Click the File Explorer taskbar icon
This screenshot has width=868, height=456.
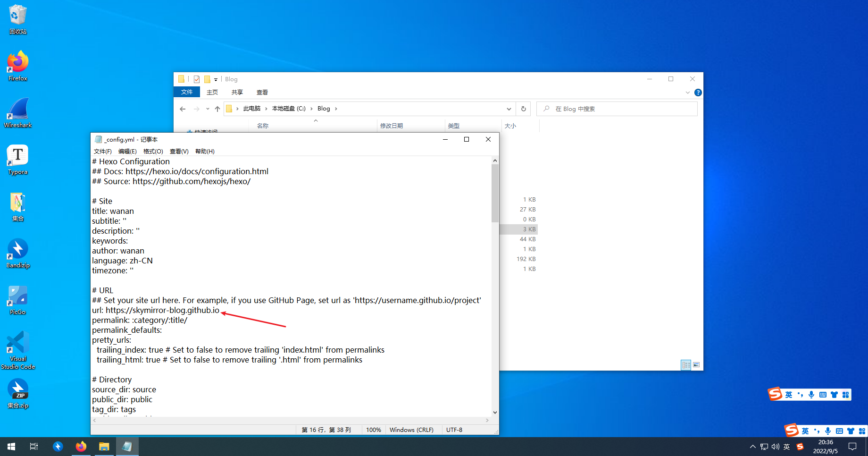point(104,447)
